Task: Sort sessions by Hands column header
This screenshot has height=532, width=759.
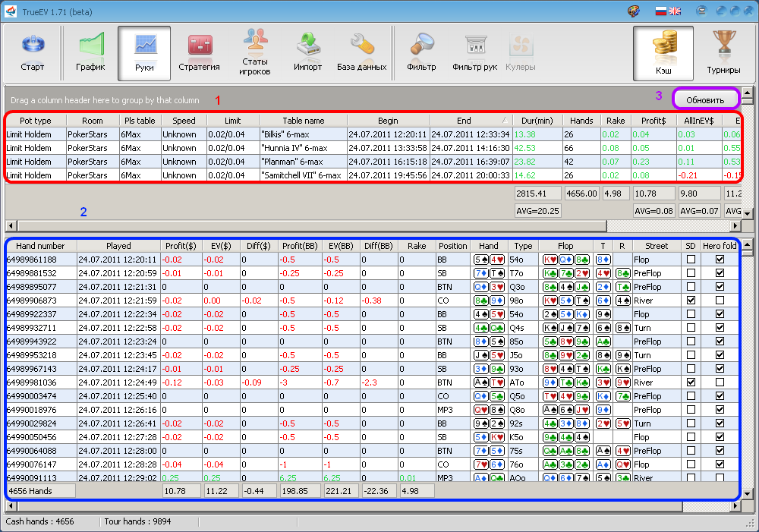Action: point(581,121)
